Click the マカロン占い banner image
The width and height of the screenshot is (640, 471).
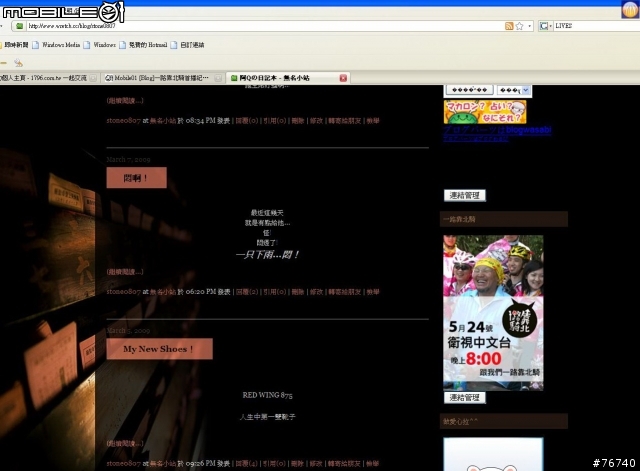point(485,112)
